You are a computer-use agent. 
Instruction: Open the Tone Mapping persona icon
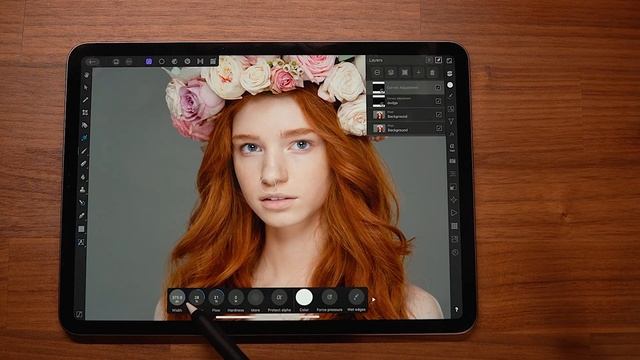(200, 61)
